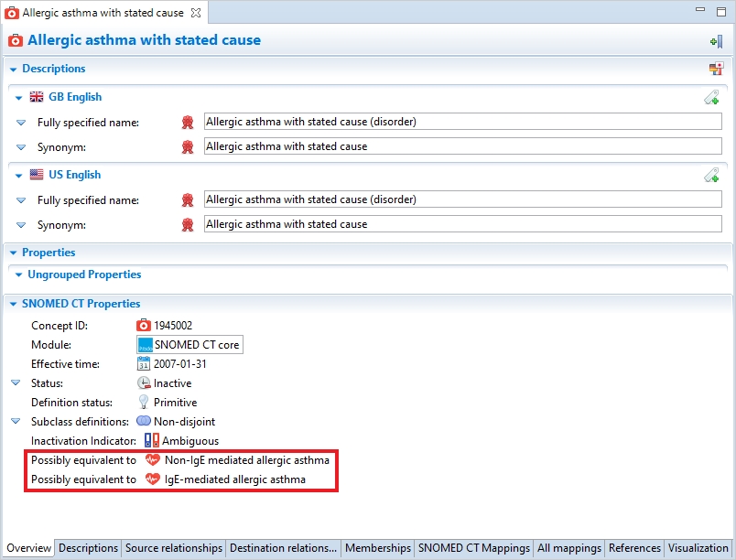736x560 pixels.
Task: Open the SNOMED CT Mappings tab
Action: coord(474,548)
